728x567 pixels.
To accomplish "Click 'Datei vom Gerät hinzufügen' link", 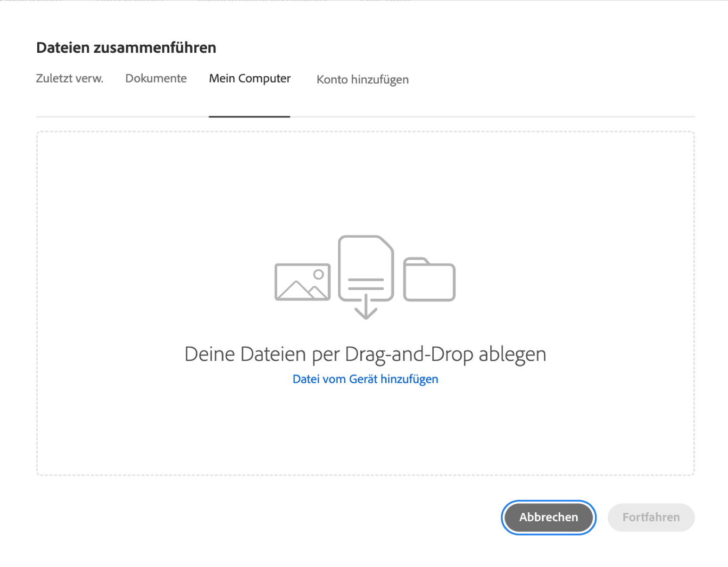I will 365,379.
